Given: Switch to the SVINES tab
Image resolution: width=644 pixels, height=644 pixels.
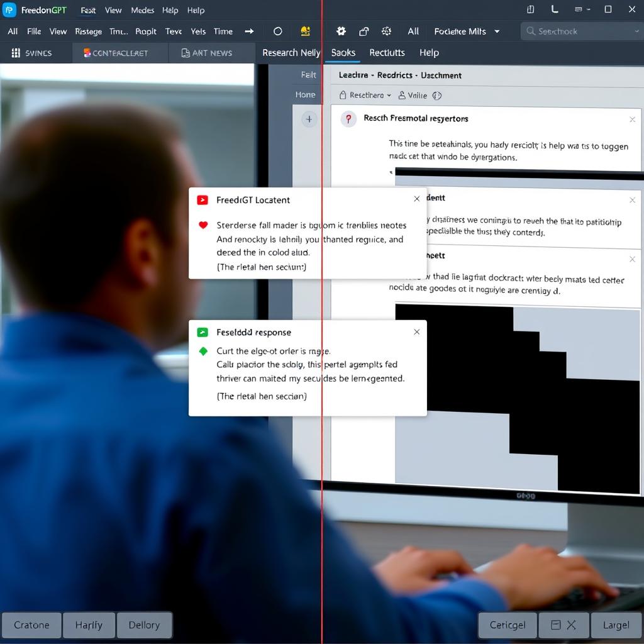Looking at the screenshot, I should click(x=36, y=53).
